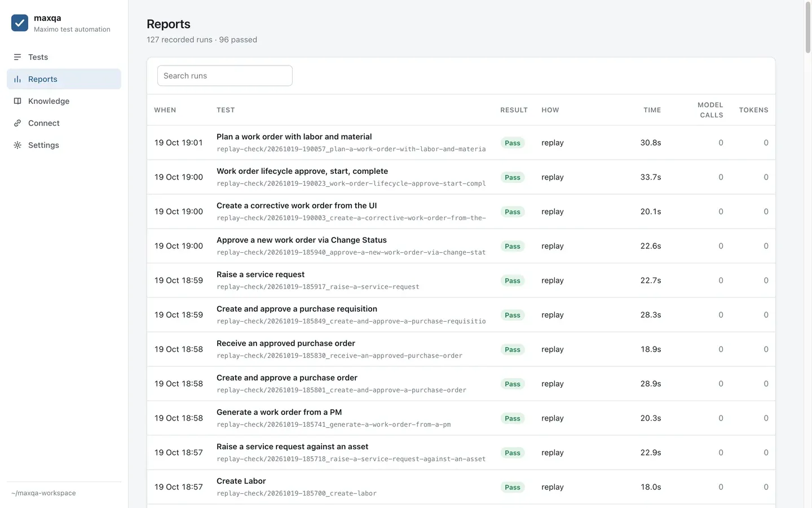Click the 'Reports' page heading
The image size is (812, 508).
tap(169, 24)
